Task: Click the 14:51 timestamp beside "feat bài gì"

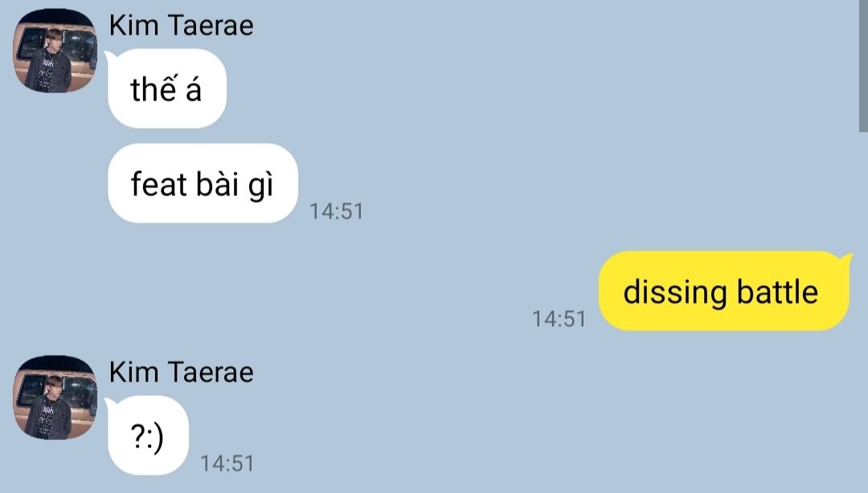Action: pyautogui.click(x=336, y=211)
